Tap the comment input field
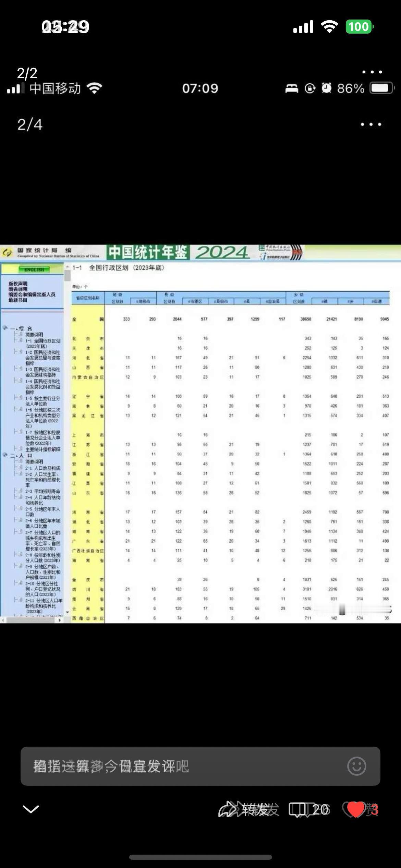This screenshot has height=868, width=401. pos(200,766)
